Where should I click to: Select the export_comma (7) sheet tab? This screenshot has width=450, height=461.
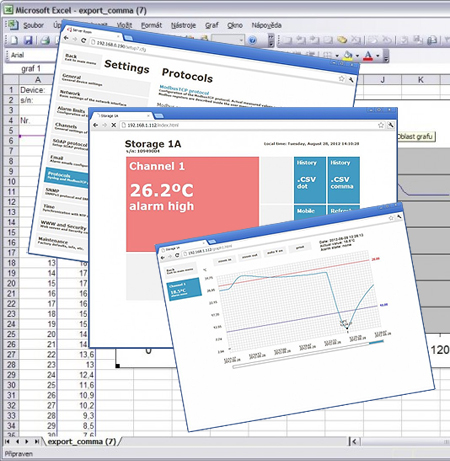pos(81,441)
